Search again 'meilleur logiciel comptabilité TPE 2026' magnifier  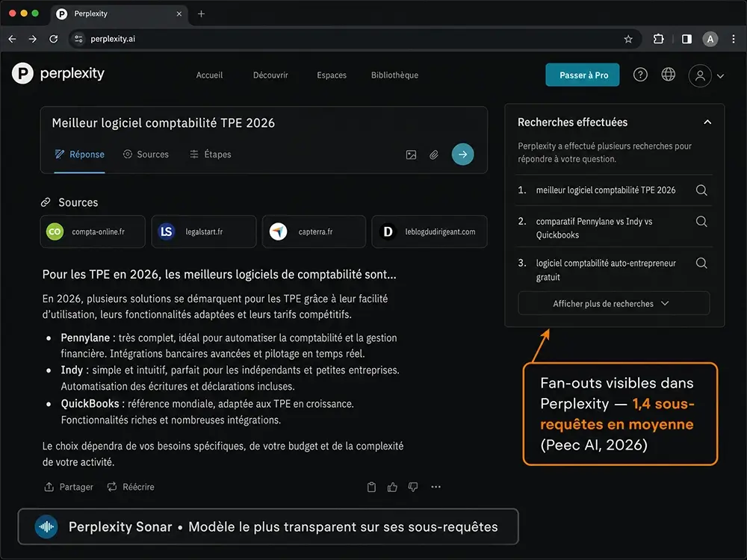(701, 190)
